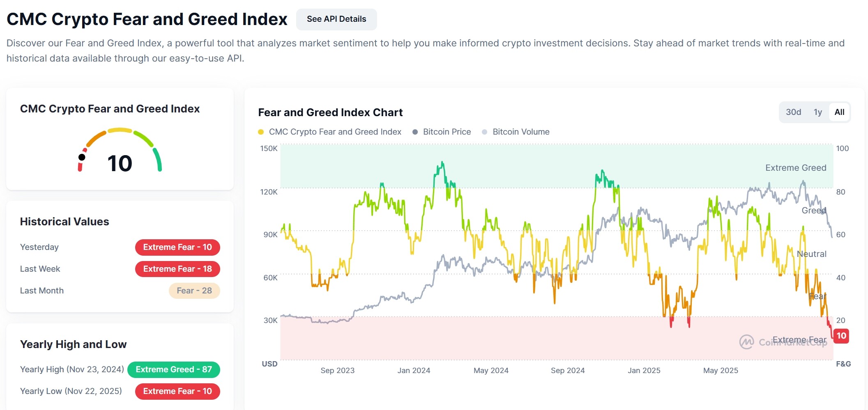Click the green segment of the gauge arc
This screenshot has height=410, width=868.
(158, 160)
